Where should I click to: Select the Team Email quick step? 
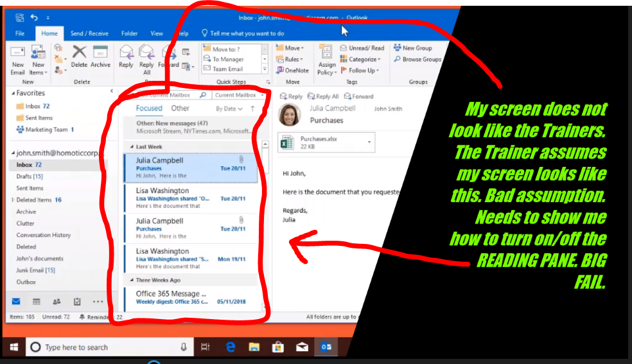pyautogui.click(x=228, y=69)
